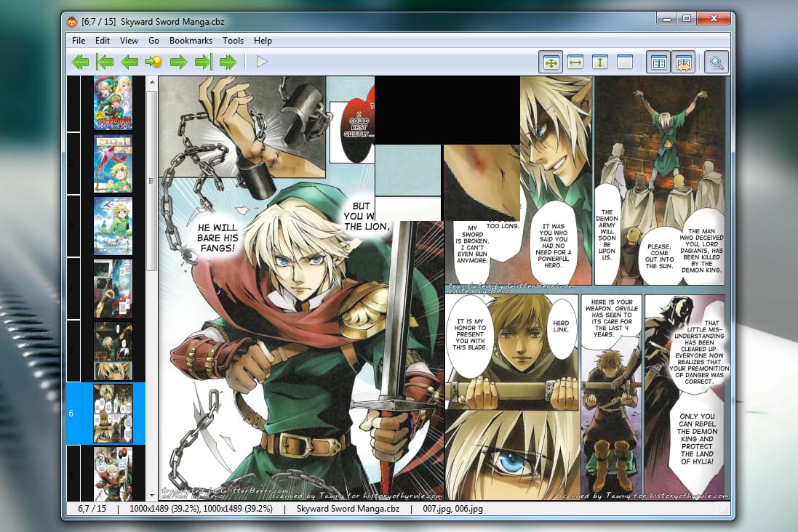Maximize the MComix window
The height and width of the screenshot is (532, 798).
[x=687, y=19]
